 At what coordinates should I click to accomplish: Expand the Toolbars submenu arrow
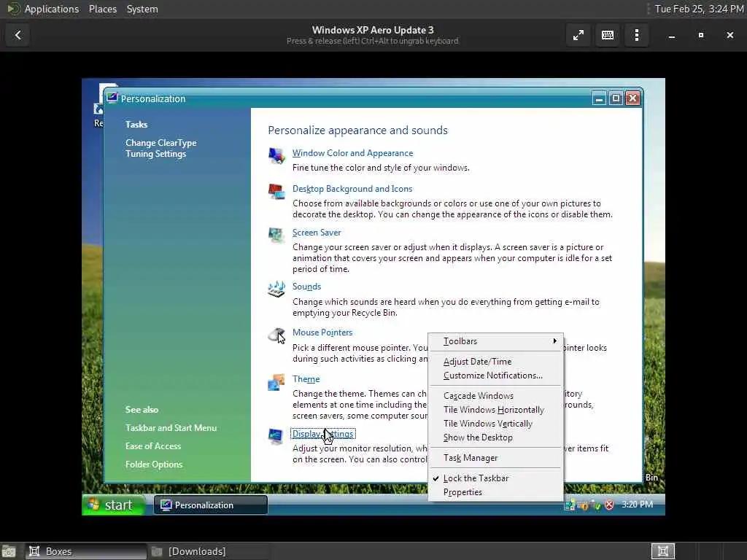tap(554, 341)
